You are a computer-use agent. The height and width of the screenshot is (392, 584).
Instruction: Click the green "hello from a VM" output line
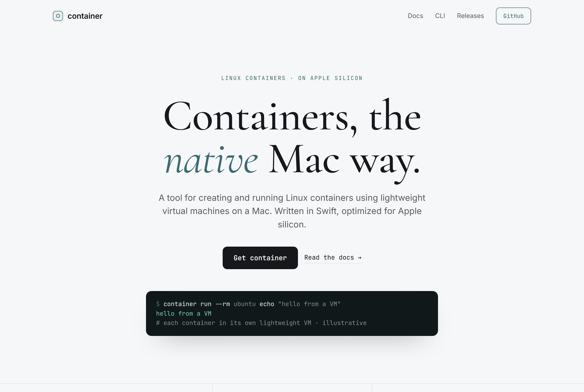coord(184,314)
